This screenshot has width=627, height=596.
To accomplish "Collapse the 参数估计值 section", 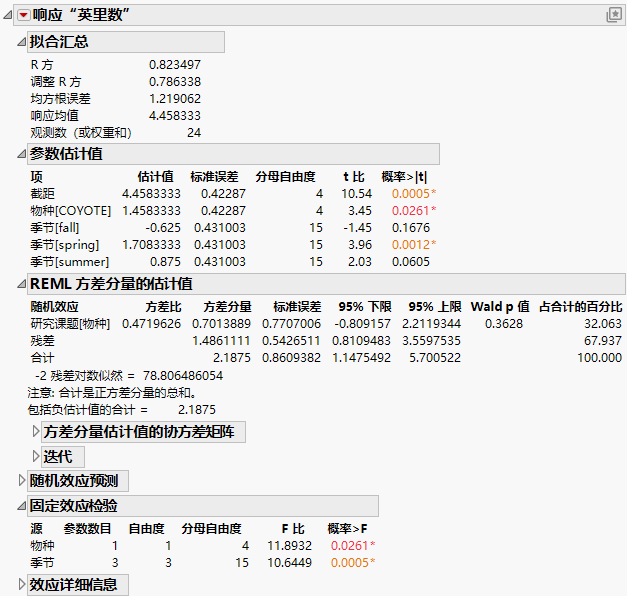I will click(22, 154).
